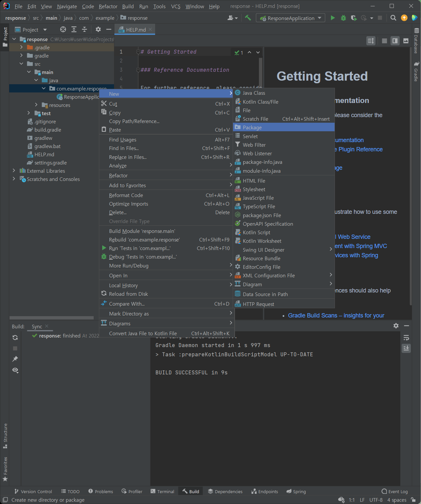Hide the Project tool window
This screenshot has height=504, width=421.
coord(109,29)
